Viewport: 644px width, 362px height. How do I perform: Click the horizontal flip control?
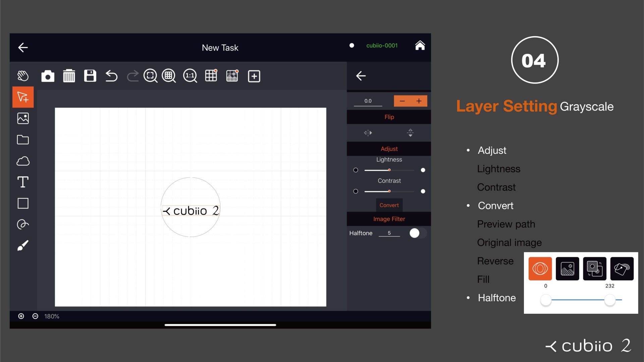[368, 133]
